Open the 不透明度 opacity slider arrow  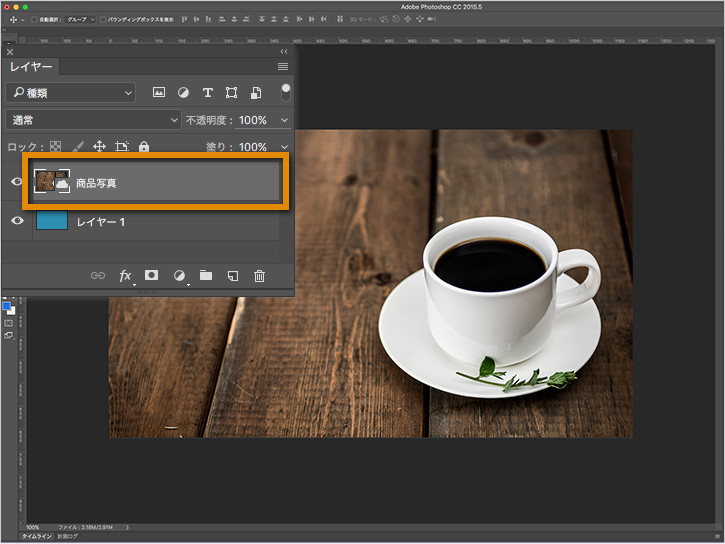(284, 120)
